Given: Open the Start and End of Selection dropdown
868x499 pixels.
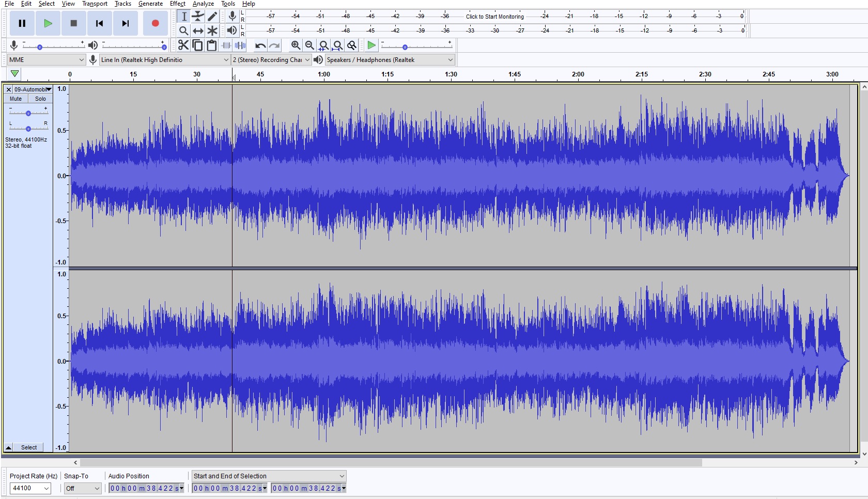Looking at the screenshot, I should click(x=269, y=476).
